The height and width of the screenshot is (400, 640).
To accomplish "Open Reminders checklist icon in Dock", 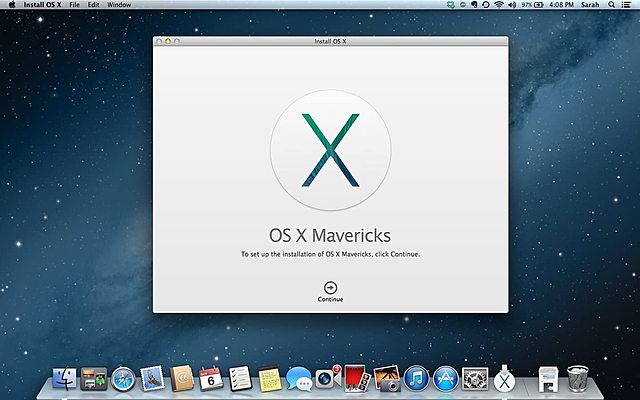I will tap(240, 378).
